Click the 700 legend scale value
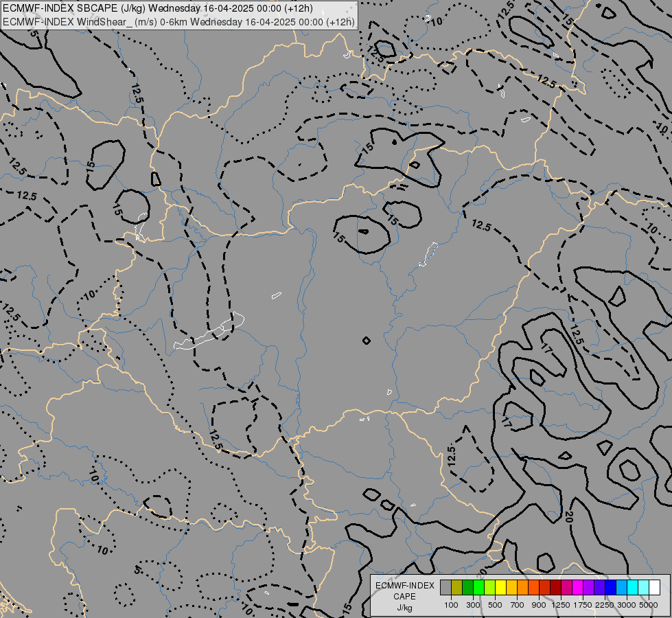Screen dimensions: 672x618 pyautogui.click(x=518, y=605)
